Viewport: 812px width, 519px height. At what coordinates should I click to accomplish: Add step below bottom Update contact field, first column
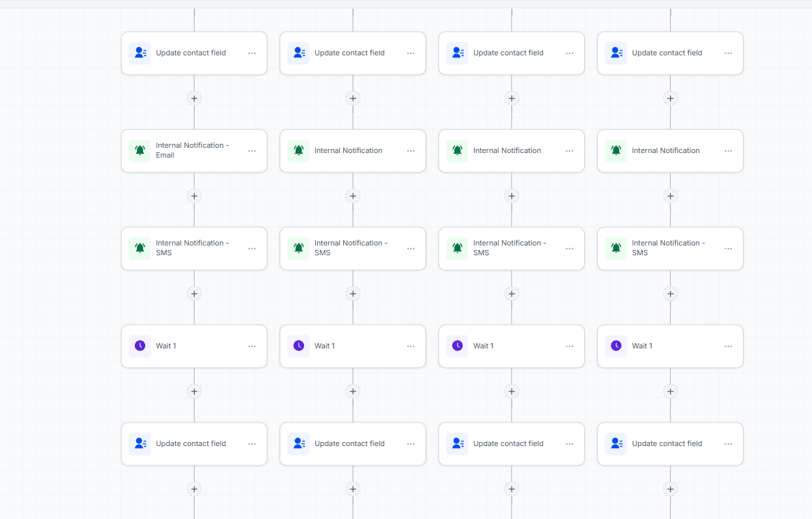194,489
